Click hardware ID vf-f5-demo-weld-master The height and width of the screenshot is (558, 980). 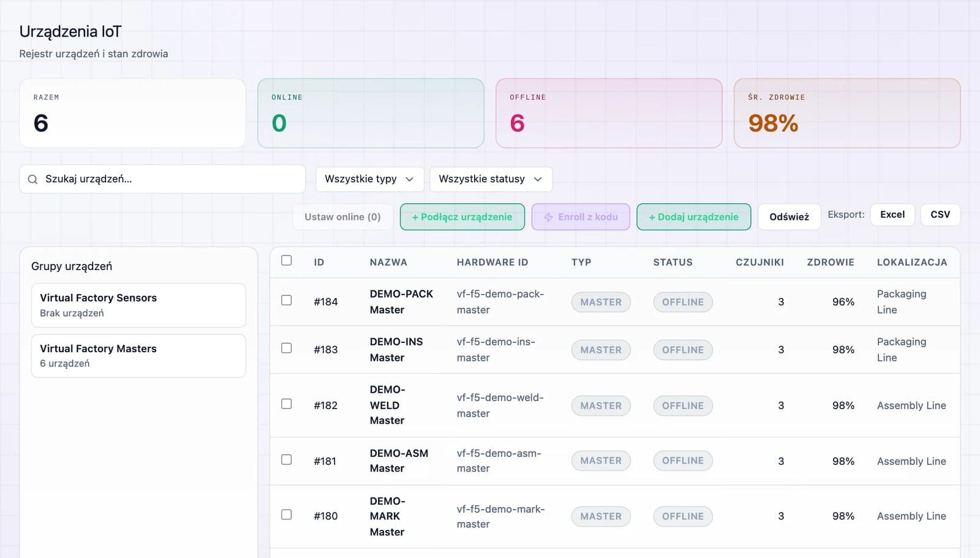[x=500, y=405]
